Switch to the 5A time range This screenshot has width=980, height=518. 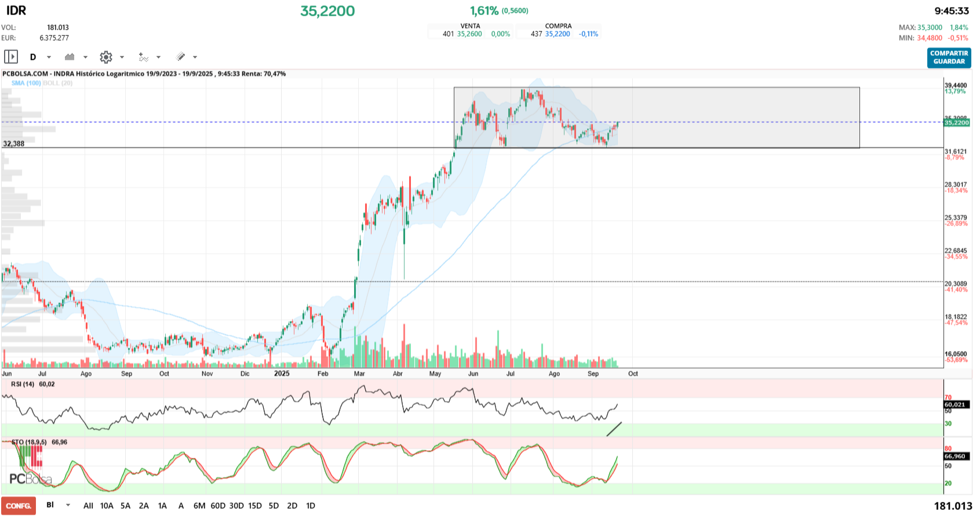(x=125, y=506)
